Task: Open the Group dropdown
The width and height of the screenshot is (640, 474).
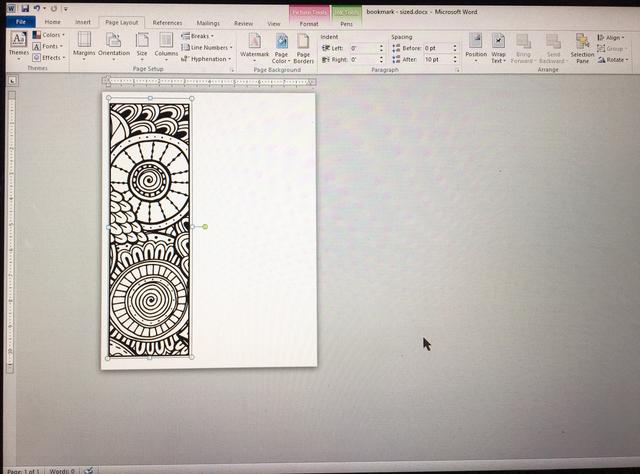Action: 612,49
